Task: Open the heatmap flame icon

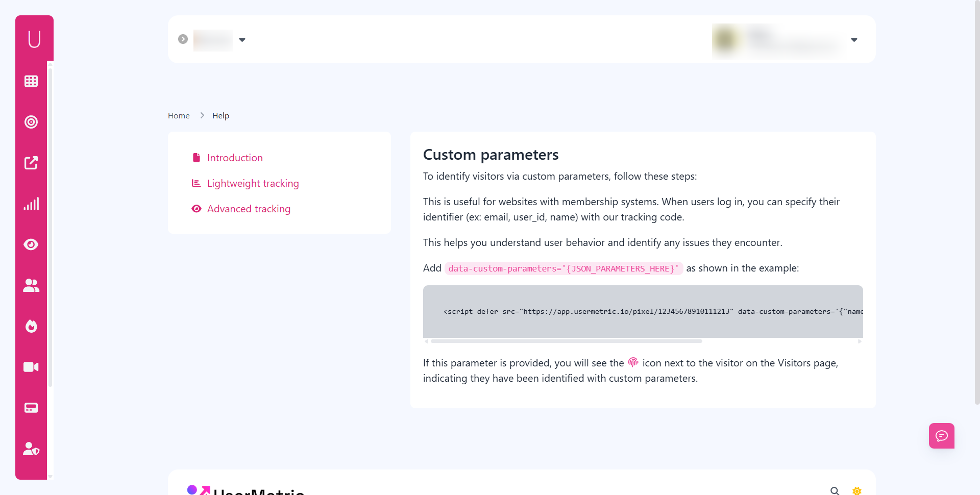Action: 31,326
